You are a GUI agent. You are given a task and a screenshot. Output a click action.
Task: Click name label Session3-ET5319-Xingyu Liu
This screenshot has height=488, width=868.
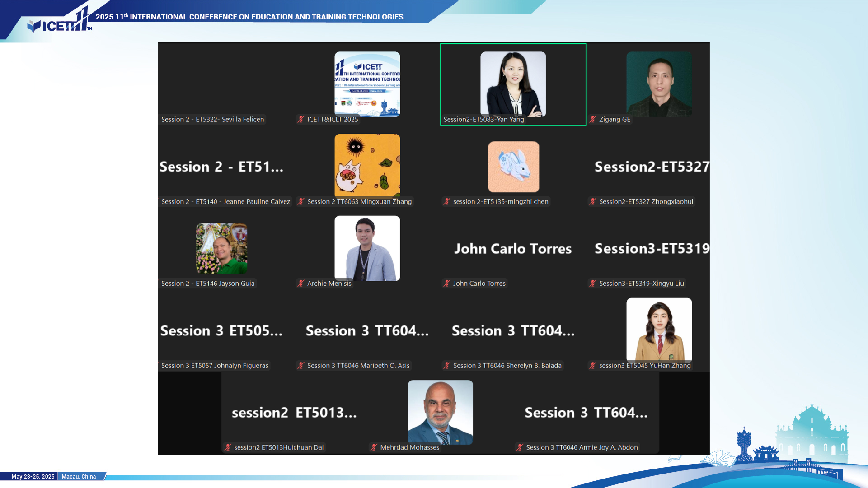(641, 283)
